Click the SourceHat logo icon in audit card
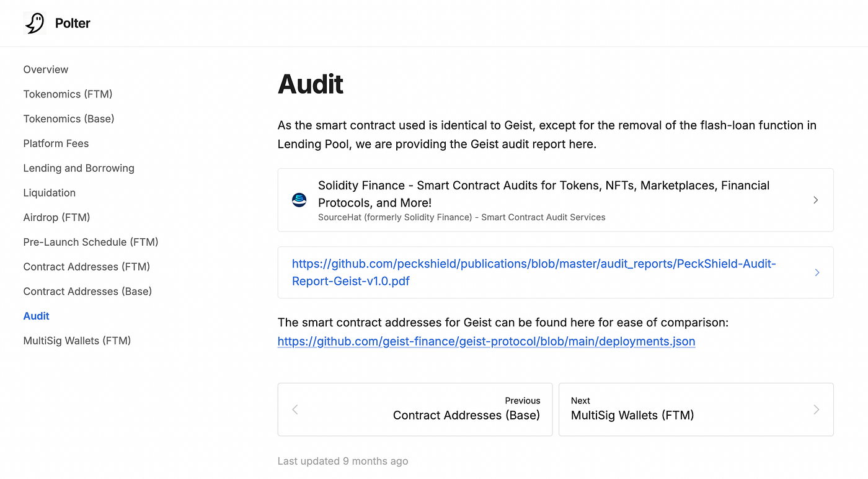The width and height of the screenshot is (868, 479). pyautogui.click(x=299, y=200)
